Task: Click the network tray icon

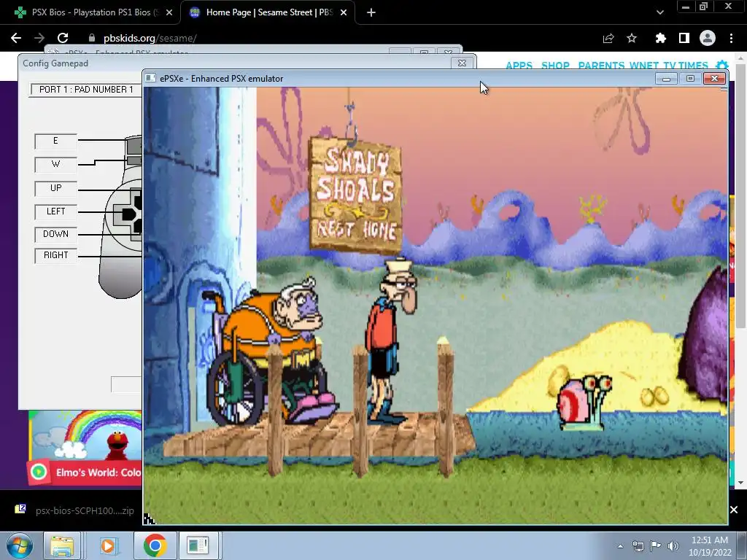Action: (638, 546)
